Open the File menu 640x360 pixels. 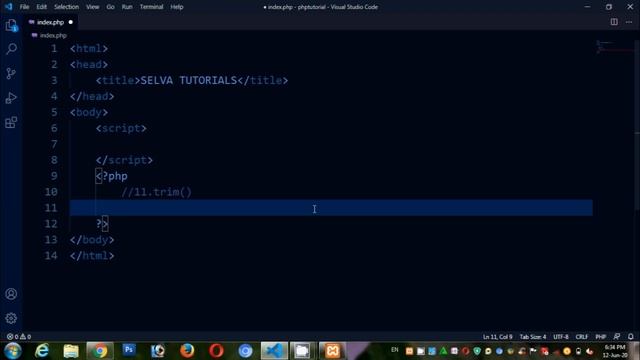pyautogui.click(x=24, y=7)
